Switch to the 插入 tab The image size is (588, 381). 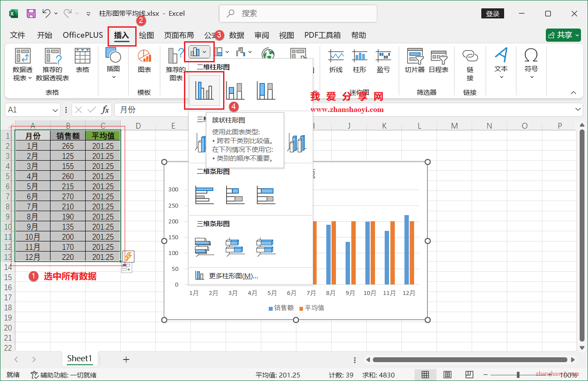(x=122, y=35)
